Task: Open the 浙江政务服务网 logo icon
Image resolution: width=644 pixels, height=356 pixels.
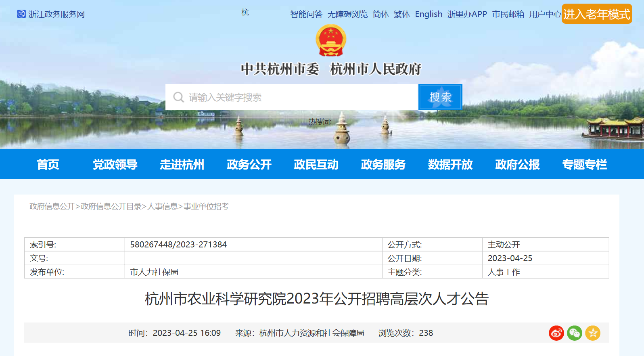Action: click(x=21, y=14)
